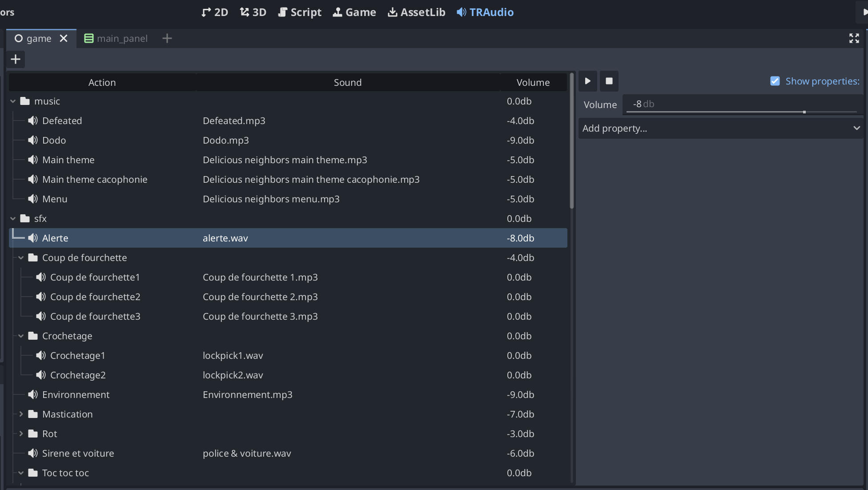Expand the Rot folder
Screen dimensions: 868x490
[x=21, y=434]
